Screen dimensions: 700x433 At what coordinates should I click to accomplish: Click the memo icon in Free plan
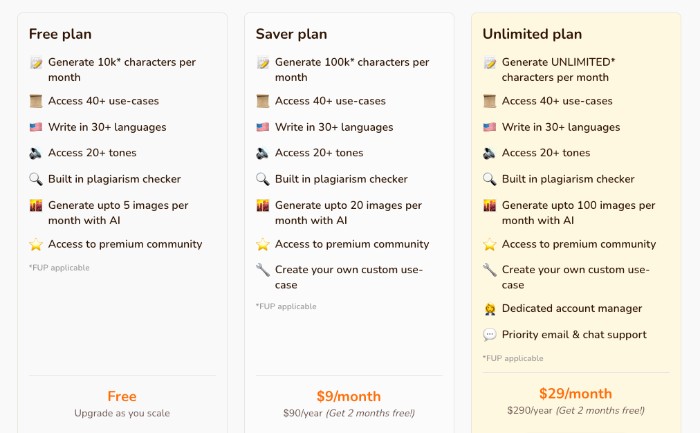[36, 63]
